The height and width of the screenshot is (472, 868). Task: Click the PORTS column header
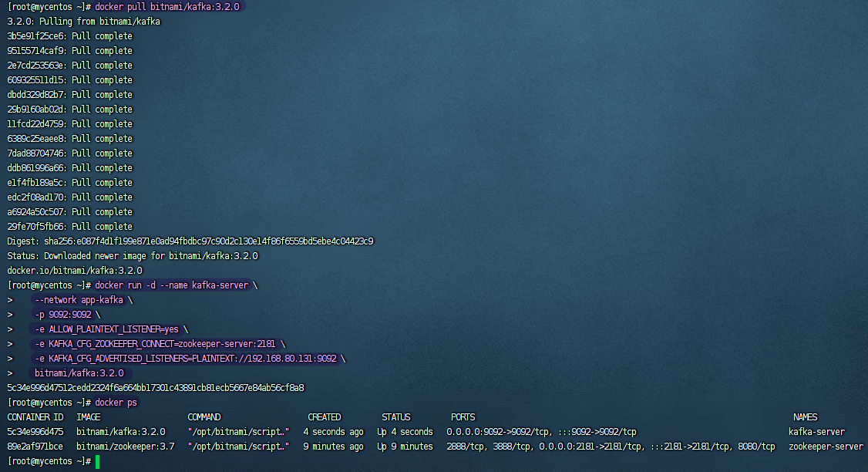pyautogui.click(x=463, y=417)
